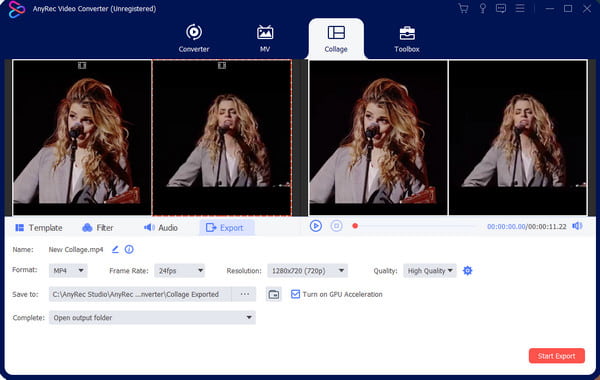600x380 pixels.
Task: Click the register key icon
Action: point(483,8)
